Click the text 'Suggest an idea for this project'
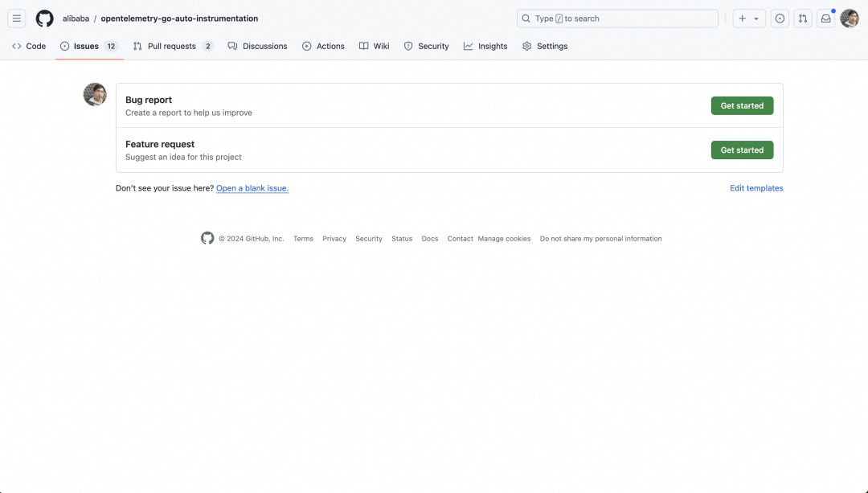The height and width of the screenshot is (493, 868). point(183,157)
